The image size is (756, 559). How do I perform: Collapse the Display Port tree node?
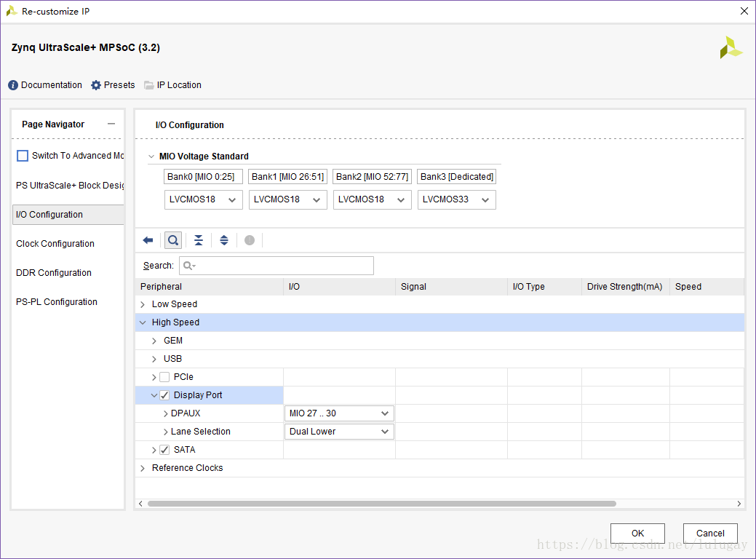pos(154,395)
